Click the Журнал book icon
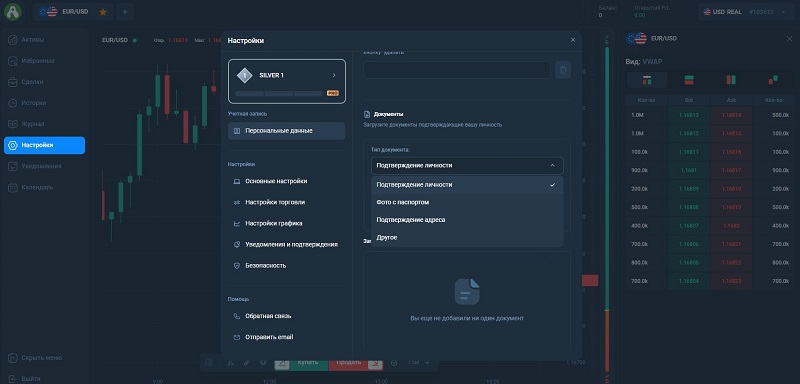The width and height of the screenshot is (800, 384). coord(13,124)
